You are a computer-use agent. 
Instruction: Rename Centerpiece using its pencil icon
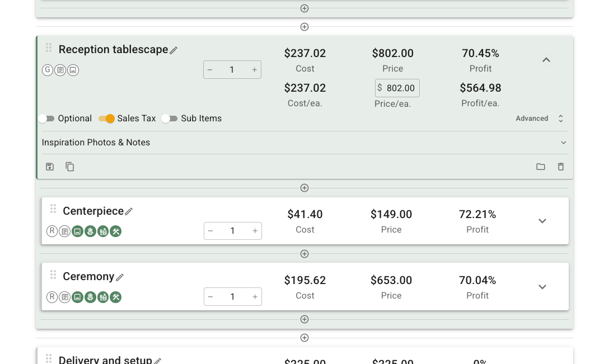(129, 211)
